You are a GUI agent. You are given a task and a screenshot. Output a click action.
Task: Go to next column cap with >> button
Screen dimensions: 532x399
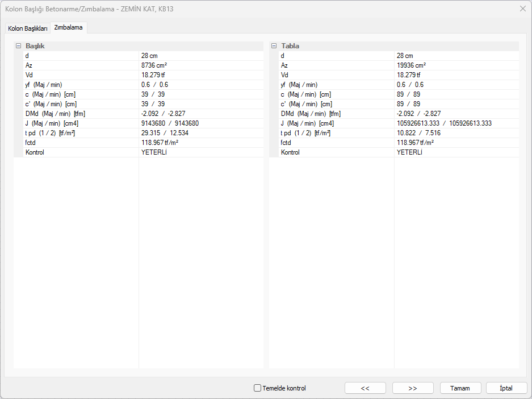tap(413, 388)
